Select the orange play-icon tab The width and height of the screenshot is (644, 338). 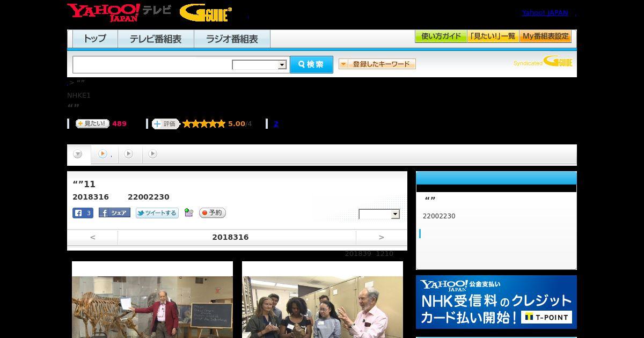[104, 154]
